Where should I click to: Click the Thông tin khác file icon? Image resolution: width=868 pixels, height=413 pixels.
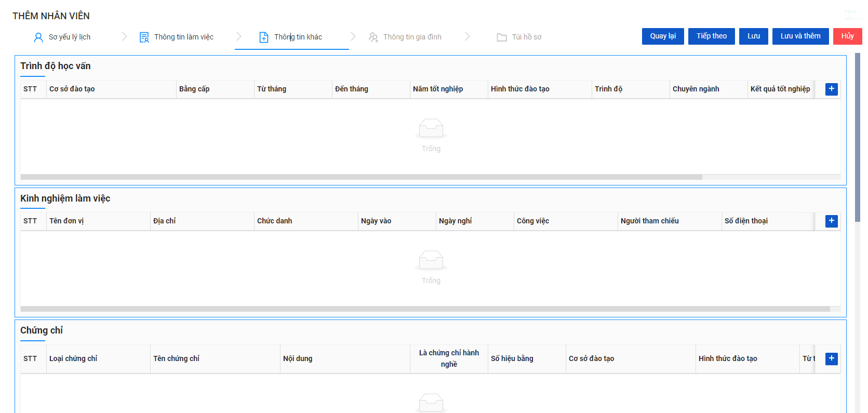pos(264,37)
